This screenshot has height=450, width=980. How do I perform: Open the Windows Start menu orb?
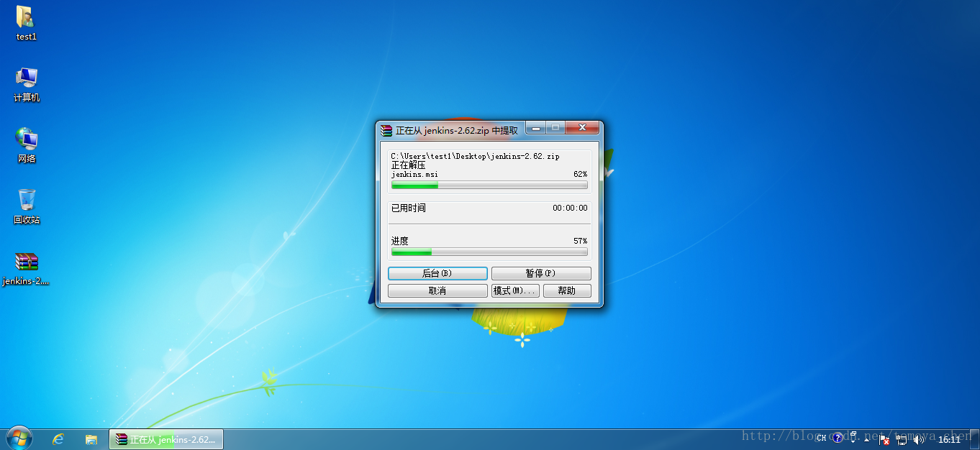point(19,438)
